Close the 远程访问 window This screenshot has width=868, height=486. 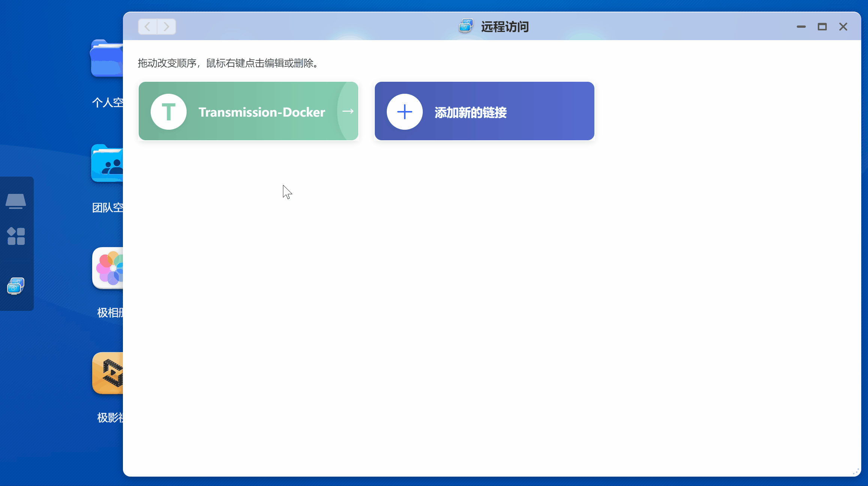tap(843, 27)
